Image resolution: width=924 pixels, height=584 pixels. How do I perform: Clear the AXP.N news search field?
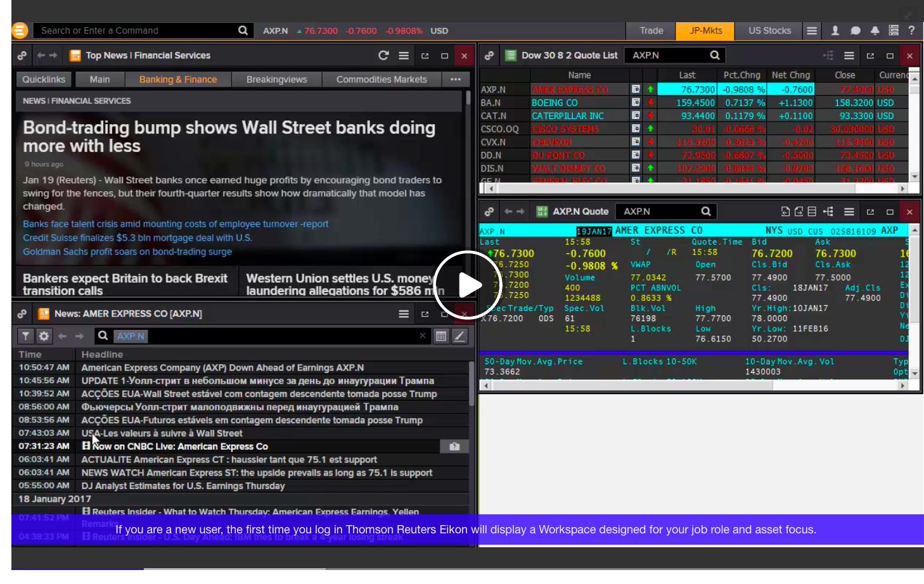coord(423,336)
